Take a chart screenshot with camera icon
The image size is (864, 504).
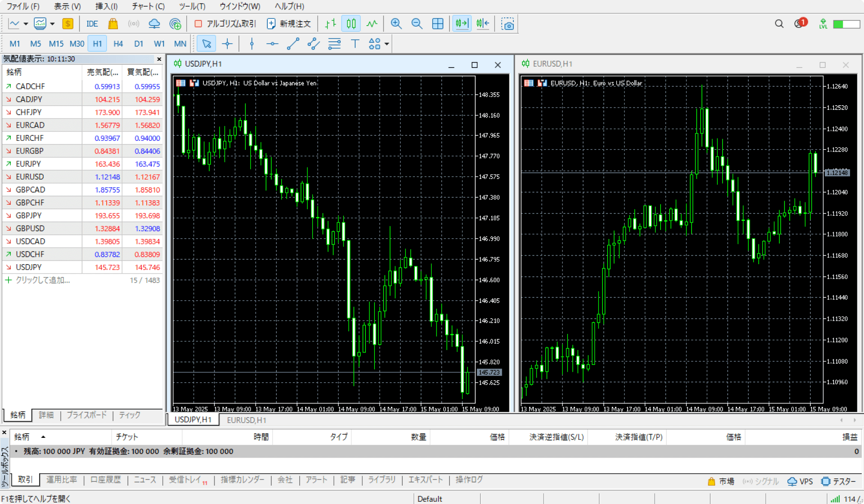pos(508,24)
